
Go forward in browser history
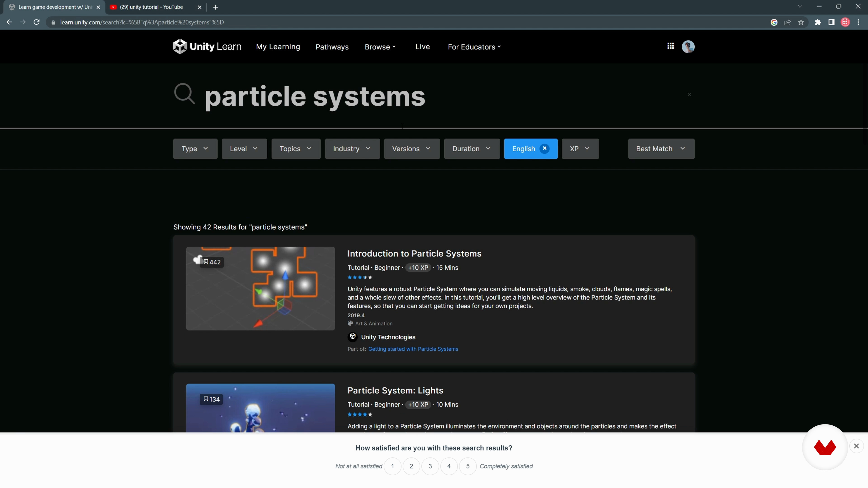point(23,22)
